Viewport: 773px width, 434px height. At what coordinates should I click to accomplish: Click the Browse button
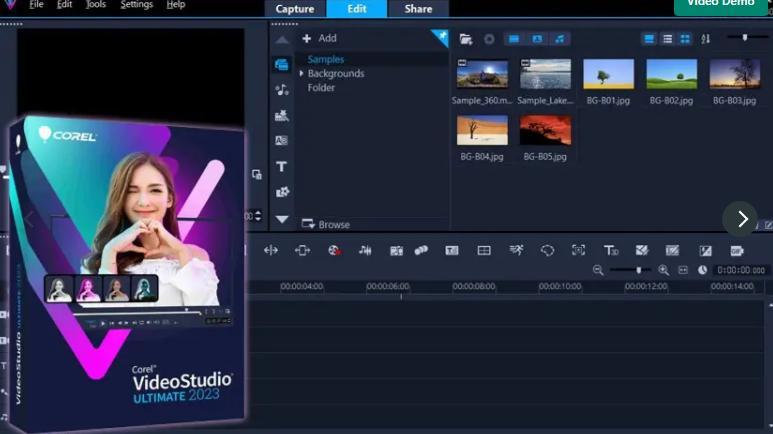point(326,224)
